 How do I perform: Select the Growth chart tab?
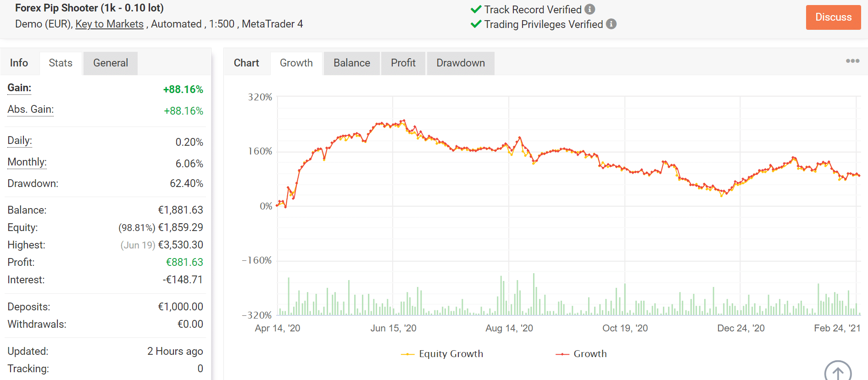296,63
